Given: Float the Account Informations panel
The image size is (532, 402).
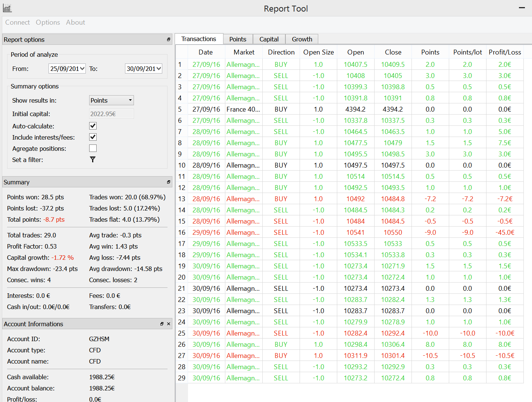Looking at the screenshot, I should point(162,324).
